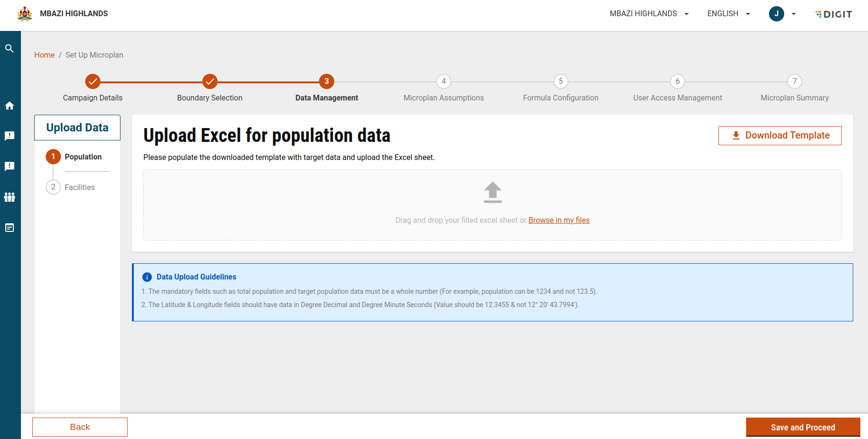Click the bottom sidebar card icon

point(10,228)
